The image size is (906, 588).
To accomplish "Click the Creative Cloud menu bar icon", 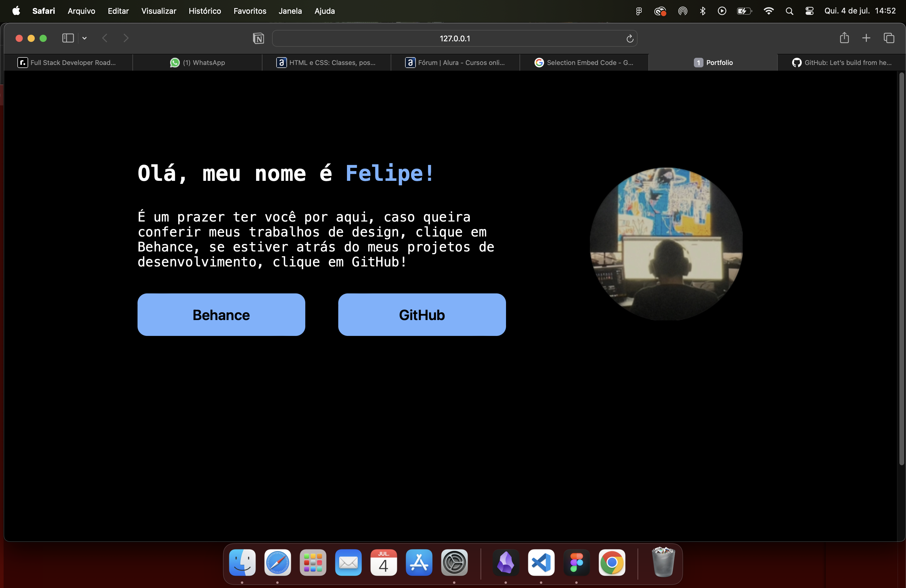I will tap(660, 11).
